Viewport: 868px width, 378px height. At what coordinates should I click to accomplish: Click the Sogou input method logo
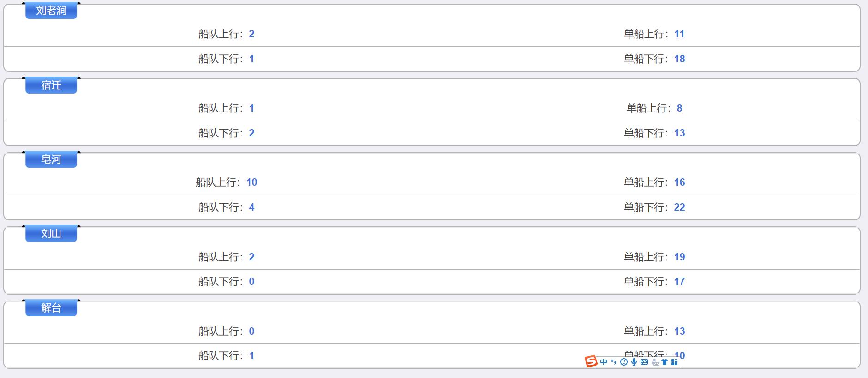point(591,362)
